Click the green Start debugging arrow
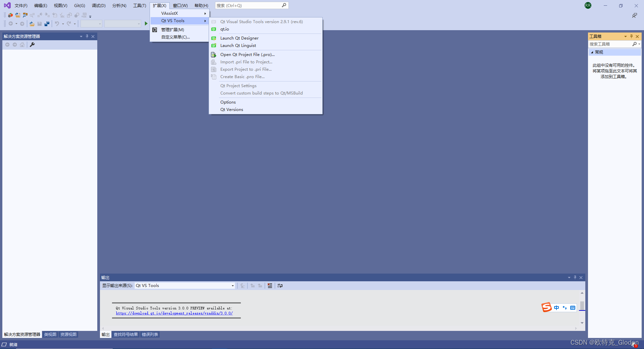The width and height of the screenshot is (644, 349). click(x=146, y=23)
